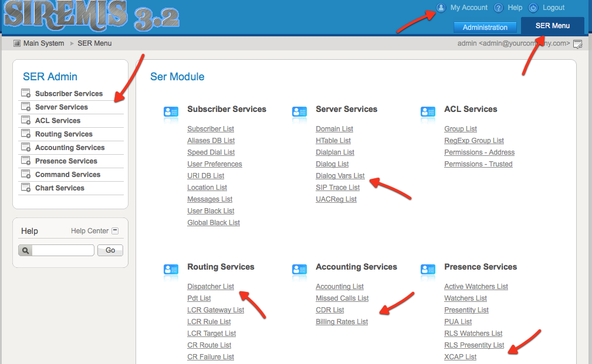Click the Help search input field

click(63, 250)
